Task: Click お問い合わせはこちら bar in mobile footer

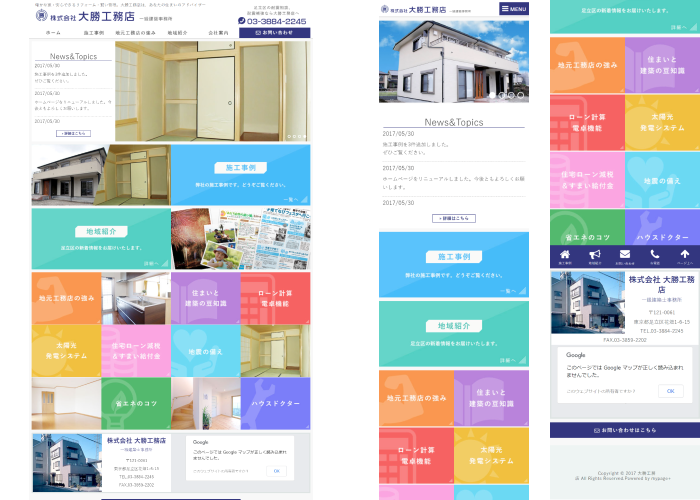Action: click(625, 430)
